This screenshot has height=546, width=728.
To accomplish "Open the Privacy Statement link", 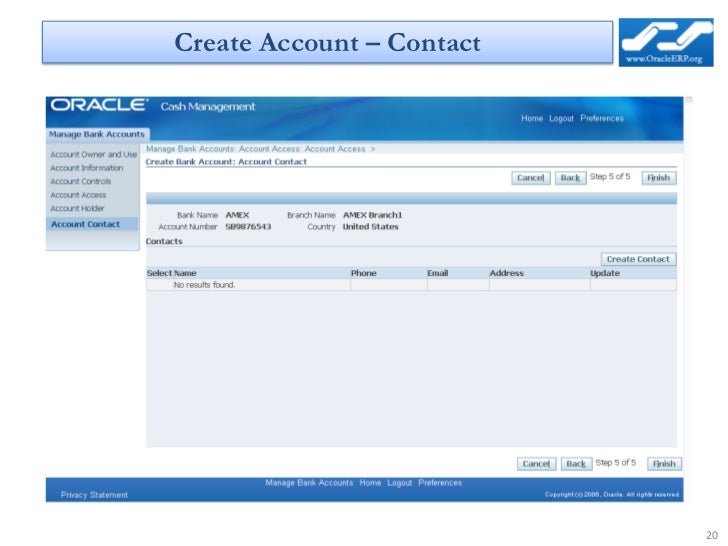I will (x=94, y=495).
